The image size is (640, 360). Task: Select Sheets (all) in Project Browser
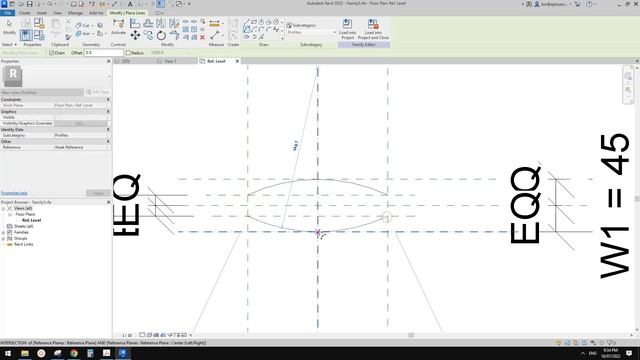coord(24,226)
